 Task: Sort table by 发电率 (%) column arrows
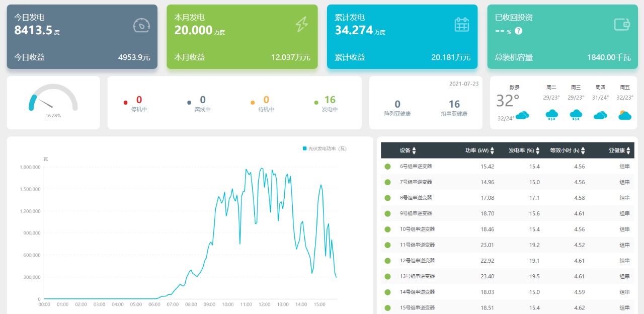pyautogui.click(x=537, y=150)
